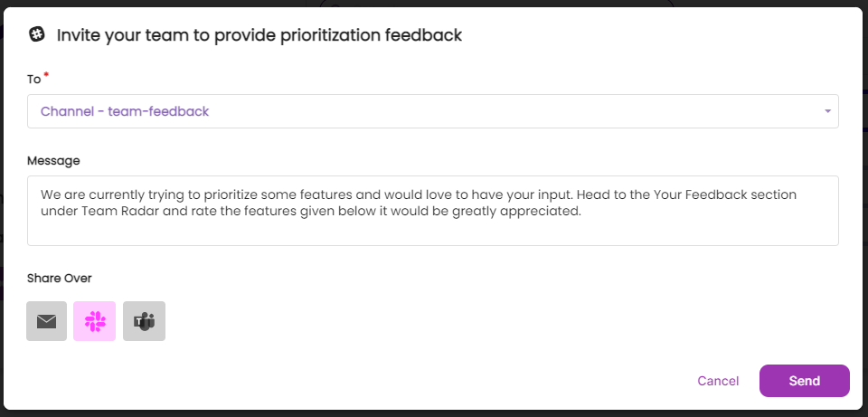Click the Message field label
The image size is (868, 417).
(53, 161)
